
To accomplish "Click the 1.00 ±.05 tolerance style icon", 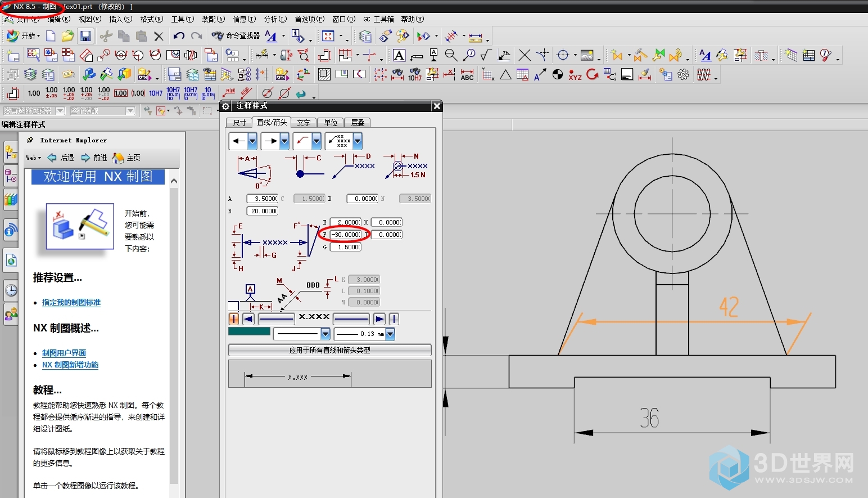I will (x=52, y=93).
